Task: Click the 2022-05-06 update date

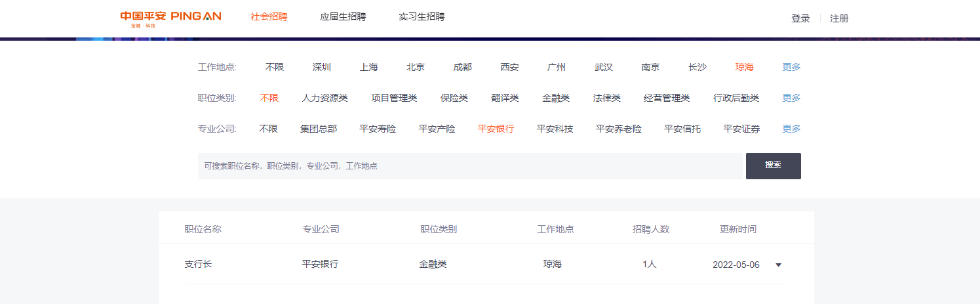Action: [x=736, y=265]
